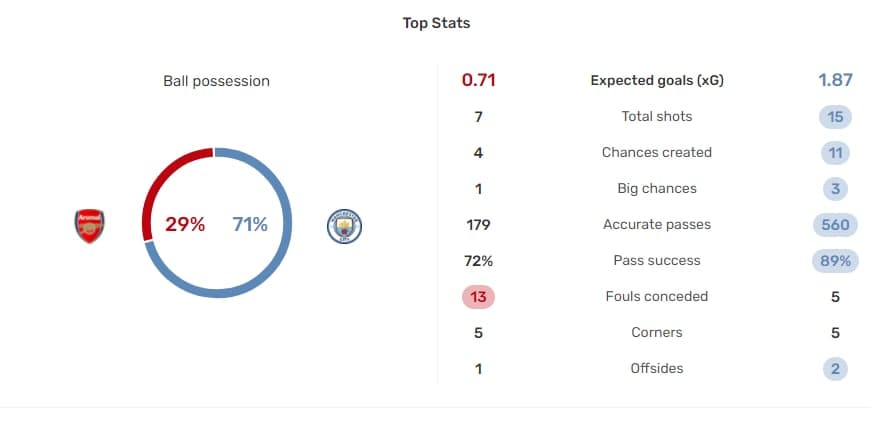This screenshot has height=427, width=871.
Task: Click the highlighted 2 offsides badge
Action: [x=835, y=369]
